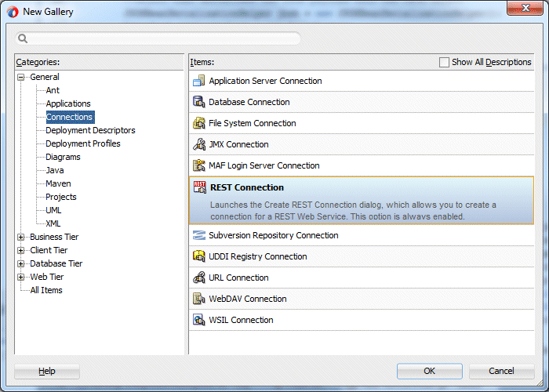Select the General category label
549x392 pixels.
tap(45, 77)
